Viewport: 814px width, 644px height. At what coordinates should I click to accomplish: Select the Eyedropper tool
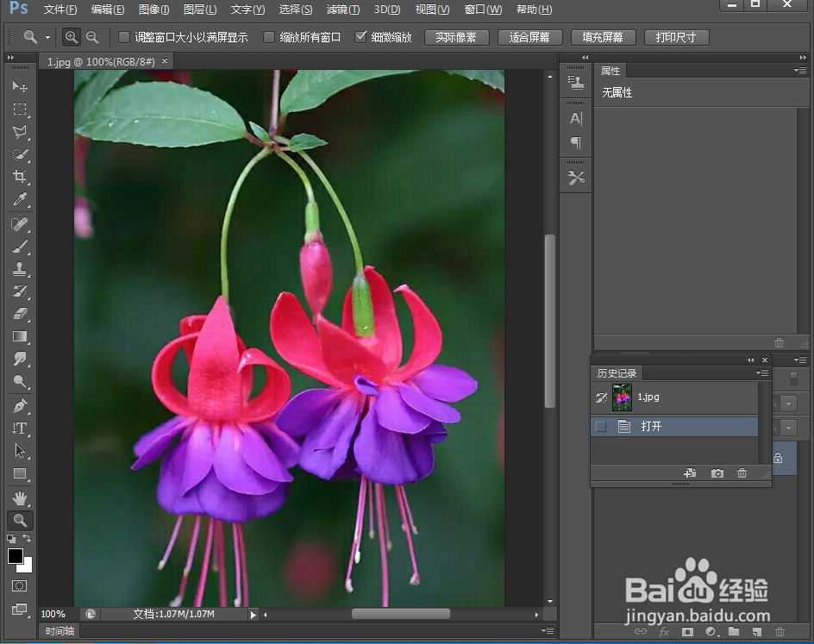click(x=20, y=199)
